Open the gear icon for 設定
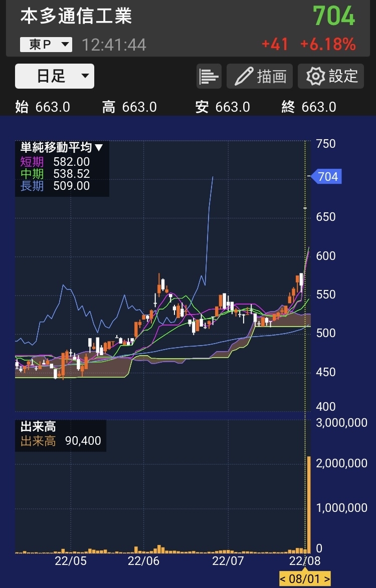This screenshot has height=588, width=376. 316,77
